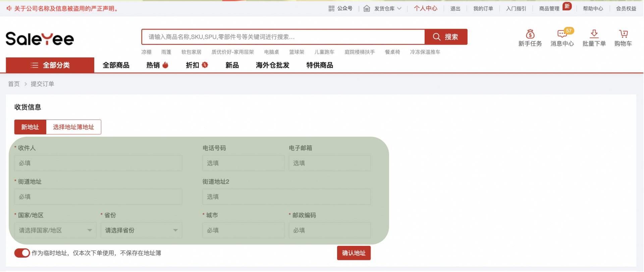This screenshot has width=644, height=272.
Task: Open the 请选择省份 province dropdown
Action: tap(141, 230)
